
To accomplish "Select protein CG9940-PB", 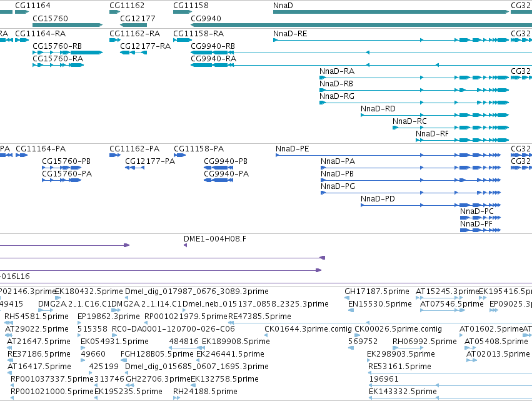I will tap(226, 161).
